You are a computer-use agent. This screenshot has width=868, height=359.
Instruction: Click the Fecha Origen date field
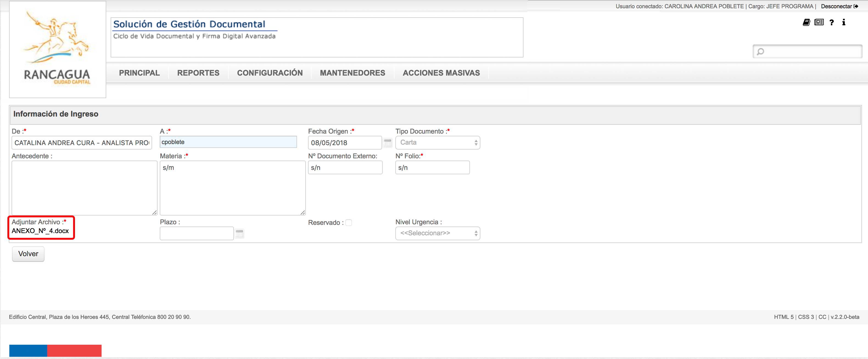(x=345, y=143)
